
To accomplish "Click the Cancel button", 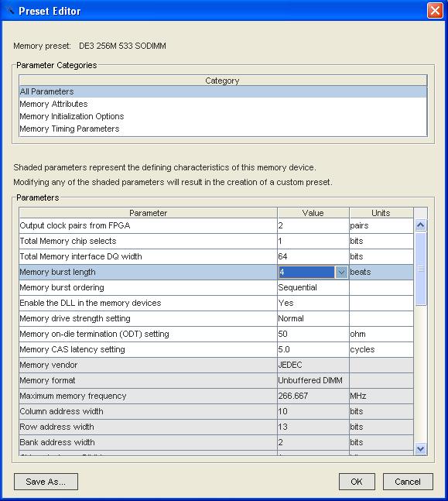I will [408, 482].
